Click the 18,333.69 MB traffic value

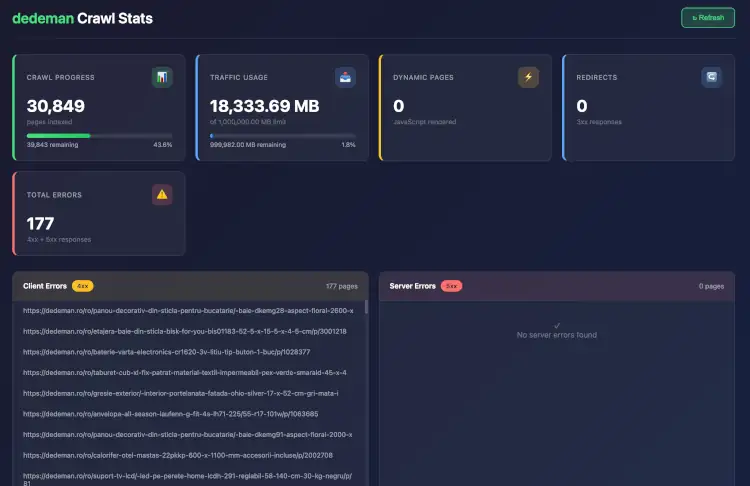tap(265, 106)
